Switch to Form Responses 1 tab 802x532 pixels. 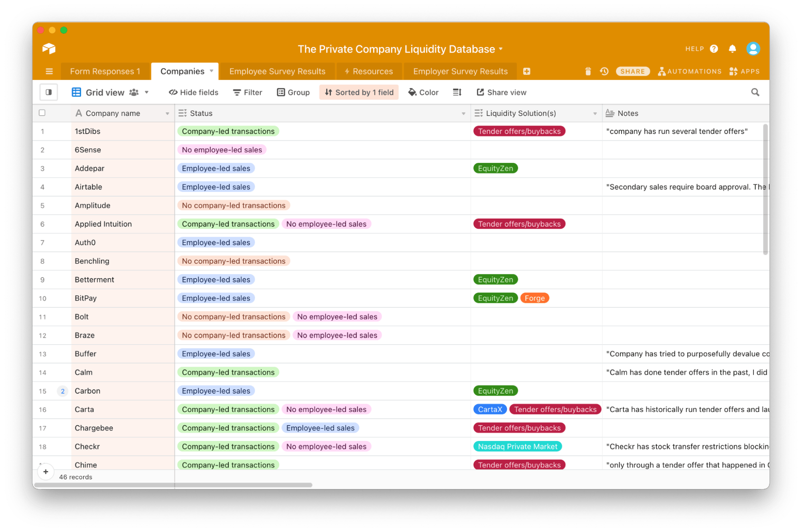(105, 71)
